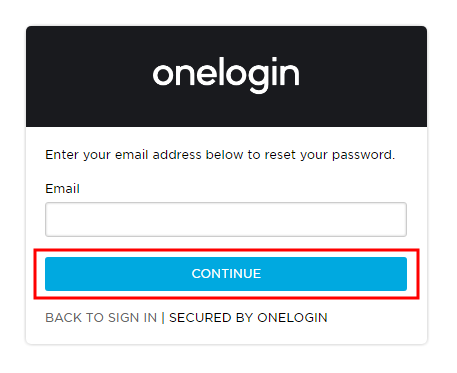Focus the Email input field

[x=226, y=219]
